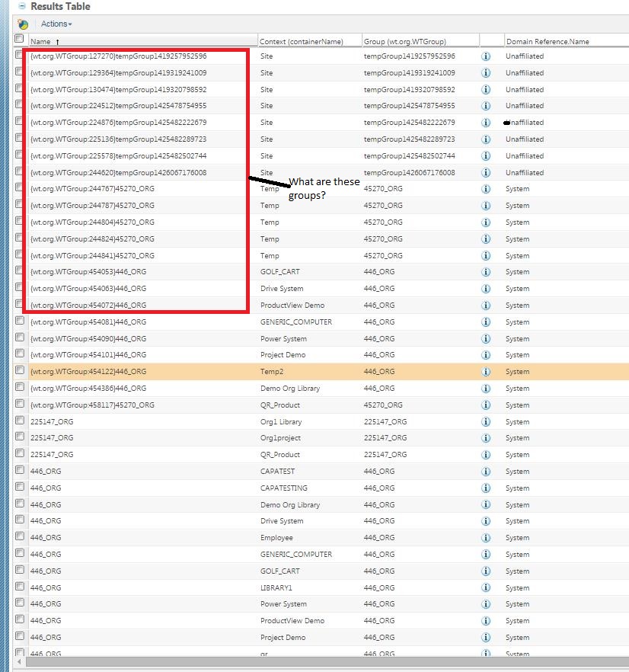The height and width of the screenshot is (672, 629).
Task: Open info icon in the WTGroup:454101 Project Demo row
Action: (x=486, y=355)
